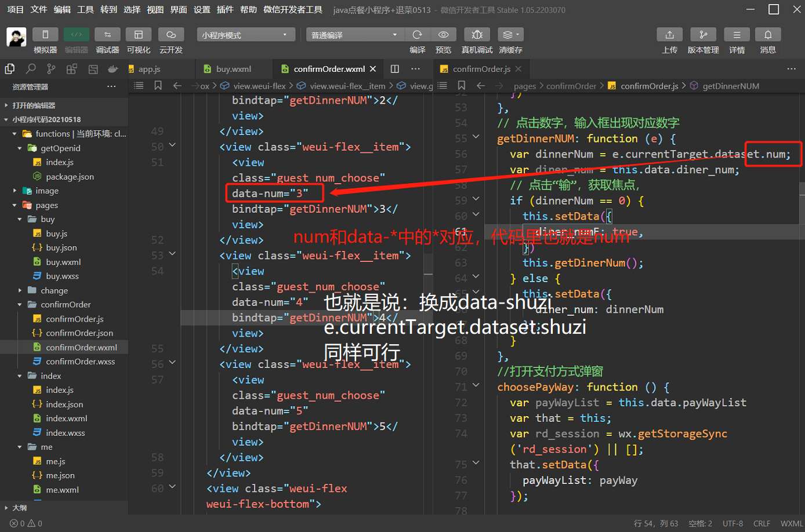
Task: Fold code at line 50 in left editor
Action: [x=172, y=145]
